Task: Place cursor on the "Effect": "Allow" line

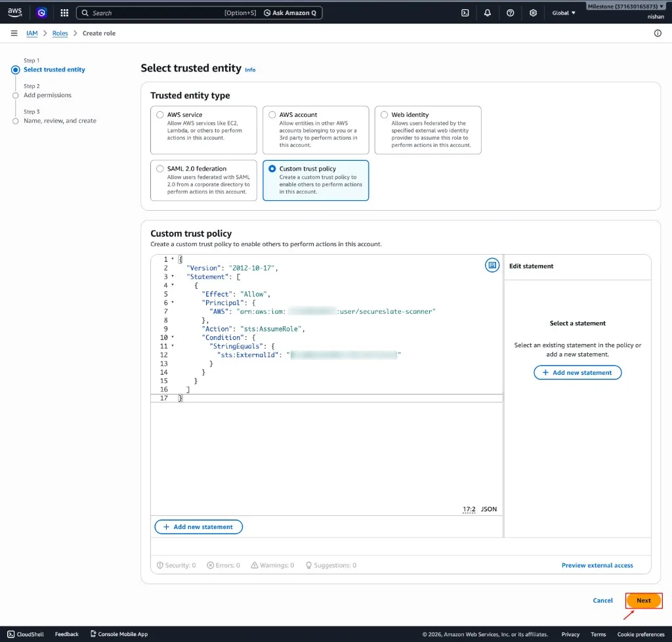Action: [x=236, y=294]
